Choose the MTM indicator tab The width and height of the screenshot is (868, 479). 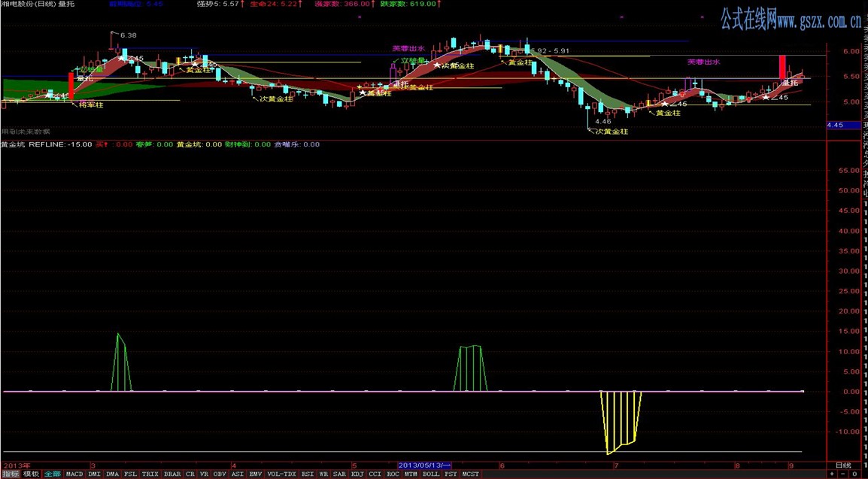coord(411,474)
